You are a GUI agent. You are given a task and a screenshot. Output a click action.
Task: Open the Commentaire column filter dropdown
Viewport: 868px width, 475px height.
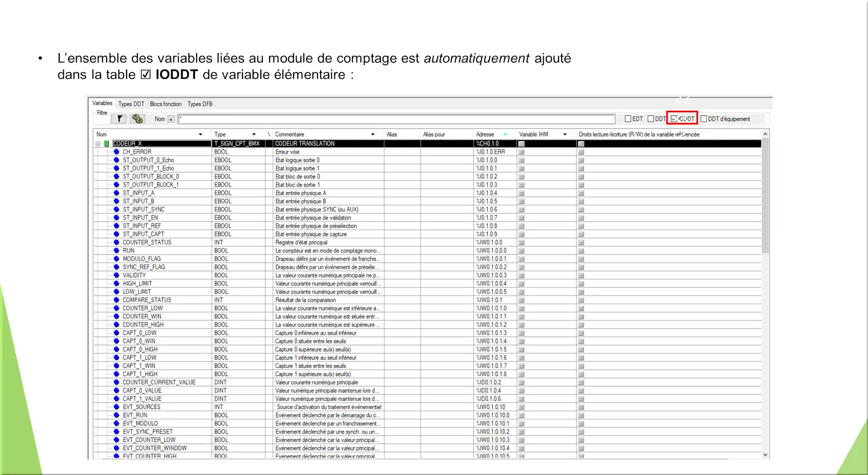373,135
